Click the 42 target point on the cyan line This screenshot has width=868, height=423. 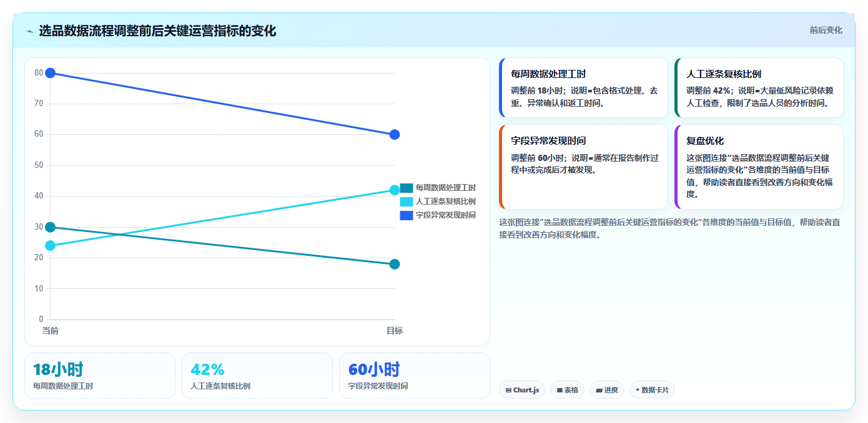pyautogui.click(x=395, y=190)
